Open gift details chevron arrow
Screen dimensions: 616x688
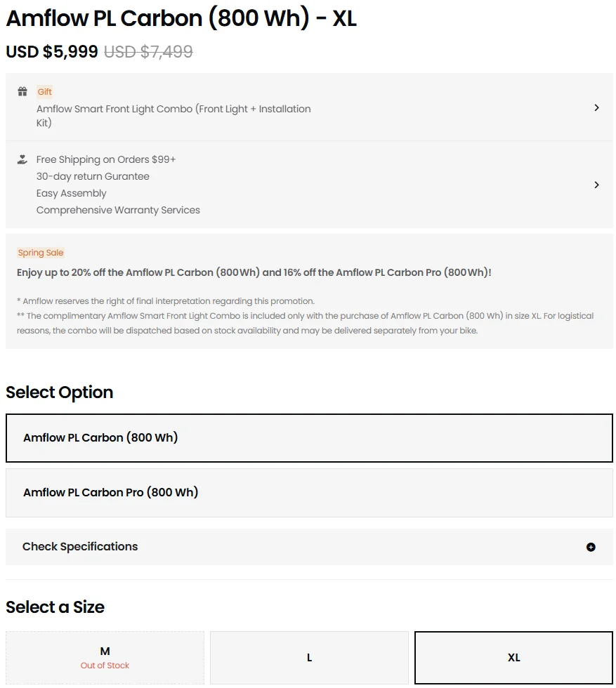[x=596, y=107]
